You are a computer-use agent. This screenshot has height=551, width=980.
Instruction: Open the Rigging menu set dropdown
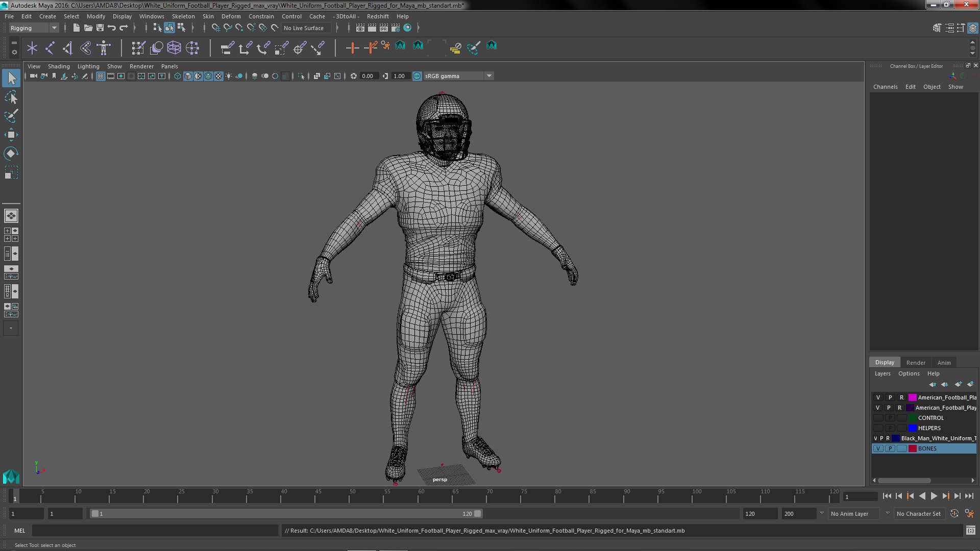pos(34,28)
